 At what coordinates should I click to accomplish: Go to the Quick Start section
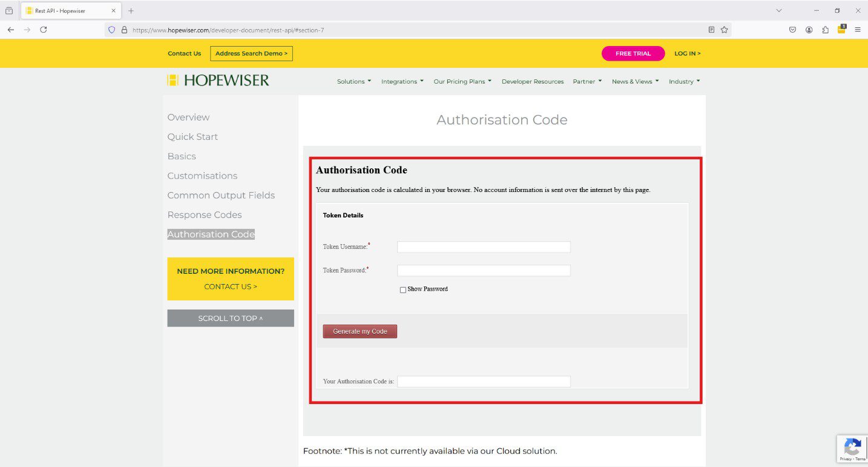[x=192, y=137]
